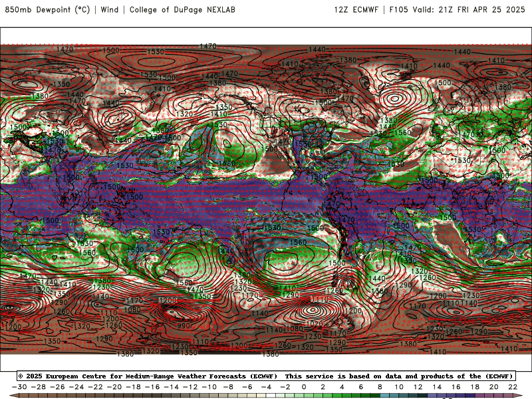
Task: Click the 0 legend value
Action: [x=304, y=387]
